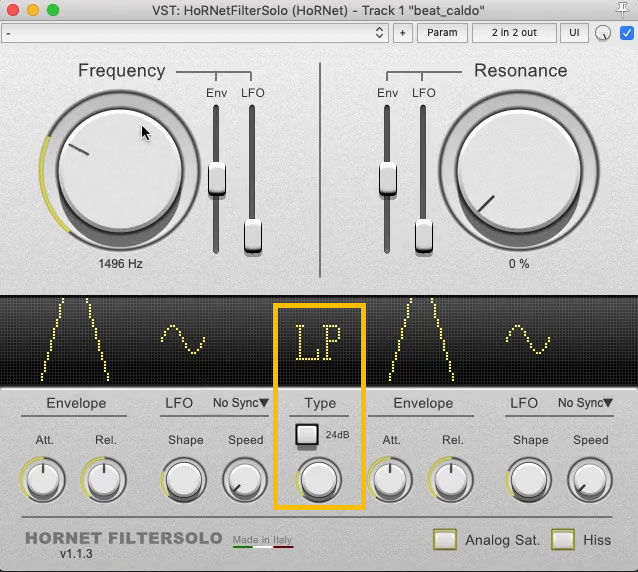Click the filter Type knob
Image resolution: width=638 pixels, height=572 pixels.
pos(319,480)
